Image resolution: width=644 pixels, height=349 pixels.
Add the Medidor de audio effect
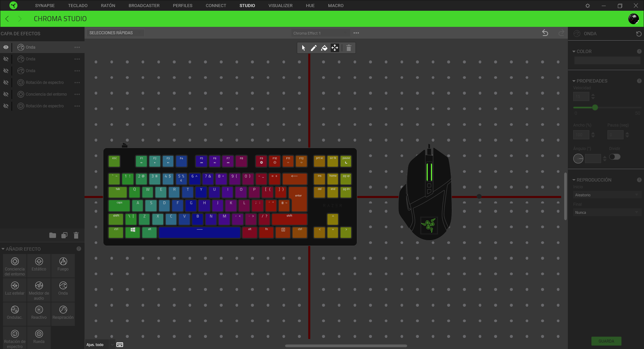point(39,290)
